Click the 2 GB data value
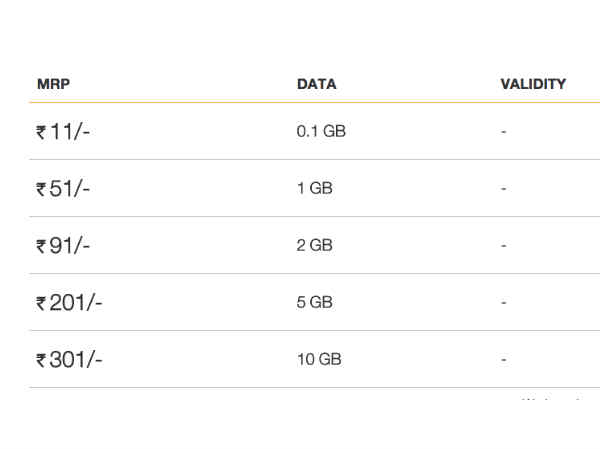 click(315, 245)
